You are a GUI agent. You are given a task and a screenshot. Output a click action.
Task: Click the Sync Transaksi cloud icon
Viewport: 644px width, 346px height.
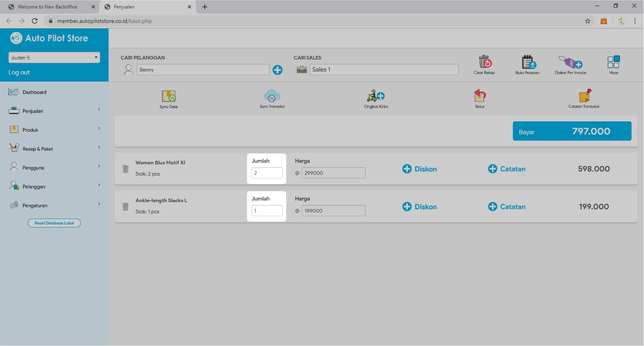pyautogui.click(x=272, y=96)
